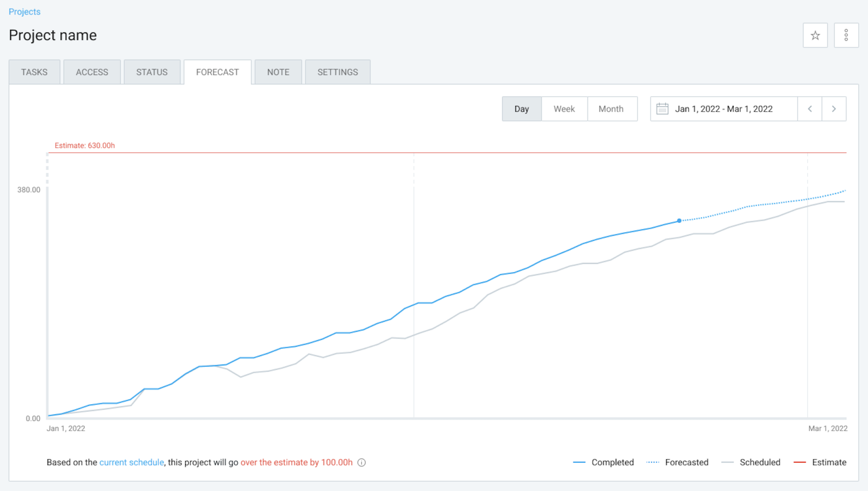Switch chart granularity to Week
Screen dimensions: 868x491
coord(564,109)
